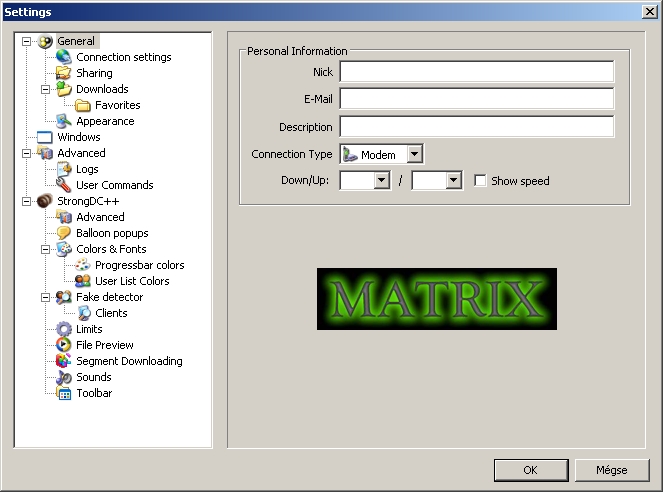Open the Up speed dropdown
The height and width of the screenshot is (492, 663).
[x=453, y=181]
